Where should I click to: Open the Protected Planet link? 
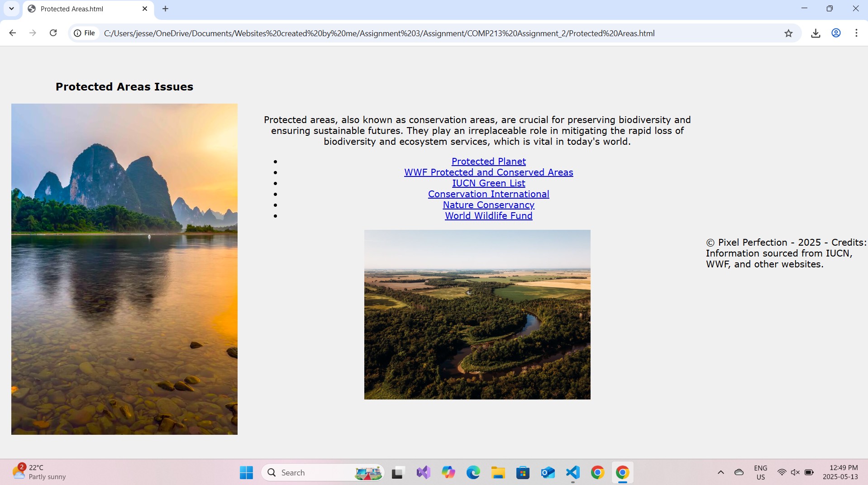[488, 162]
